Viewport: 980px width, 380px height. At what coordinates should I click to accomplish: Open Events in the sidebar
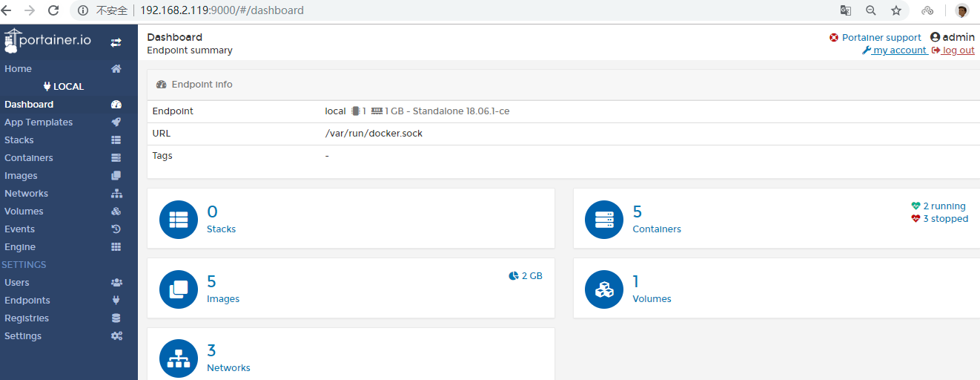(20, 229)
